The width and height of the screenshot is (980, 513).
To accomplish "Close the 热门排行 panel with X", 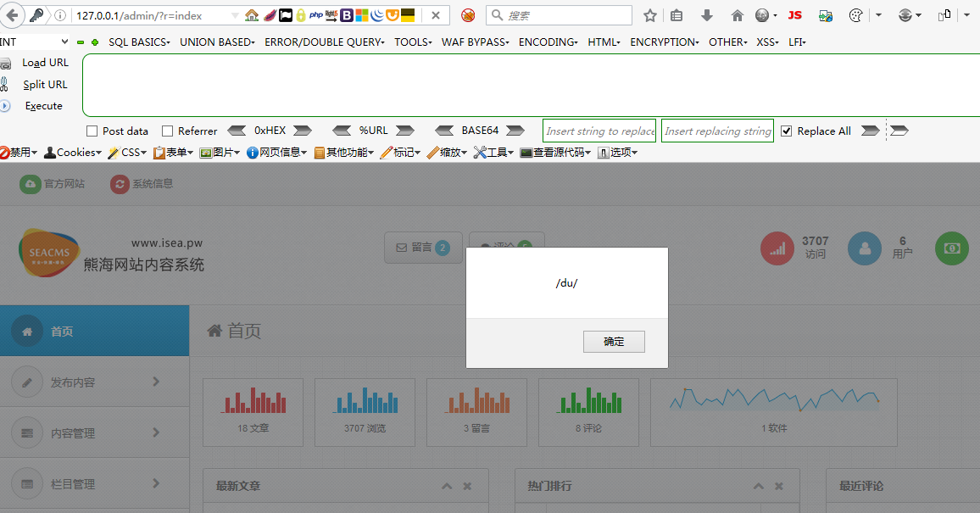I will pos(779,486).
